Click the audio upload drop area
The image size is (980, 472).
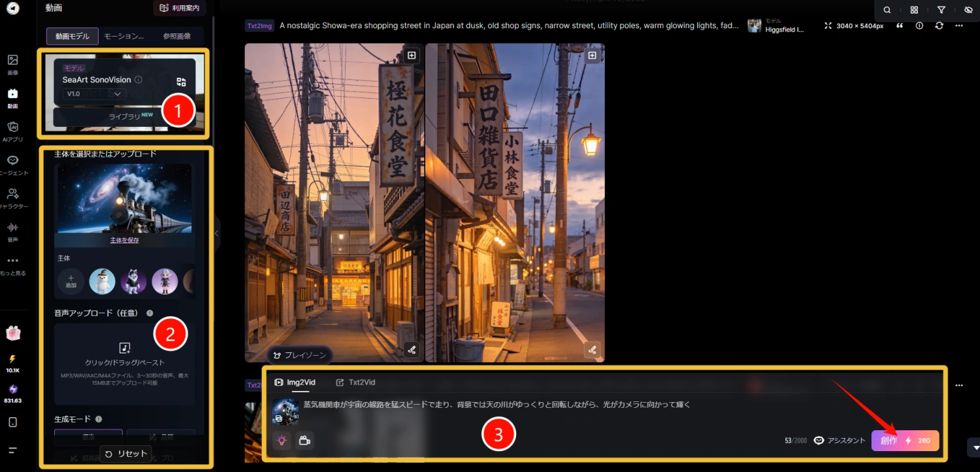(x=125, y=364)
